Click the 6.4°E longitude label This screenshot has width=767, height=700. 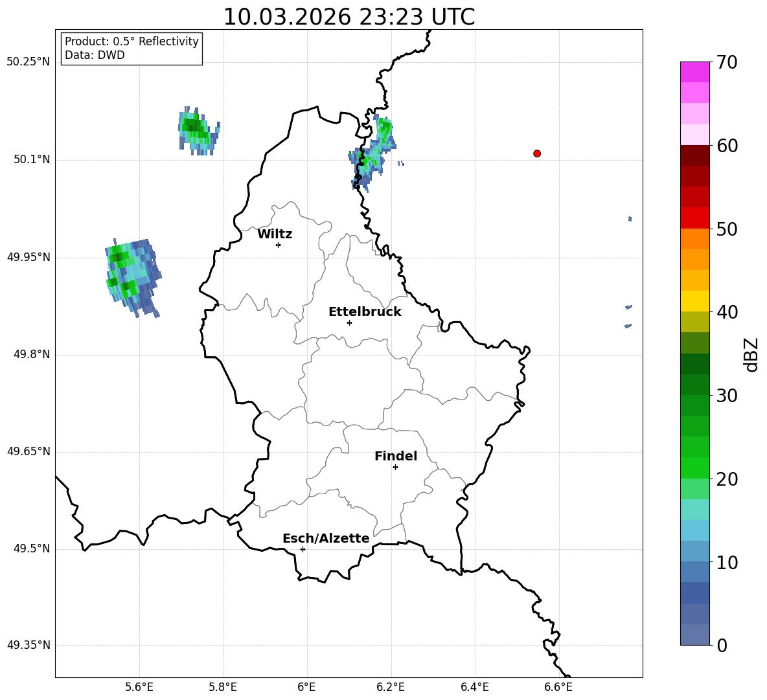[x=474, y=687]
